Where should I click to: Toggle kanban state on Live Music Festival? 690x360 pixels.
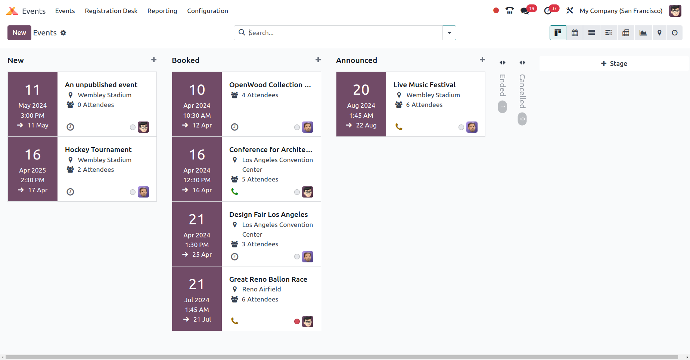[461, 127]
